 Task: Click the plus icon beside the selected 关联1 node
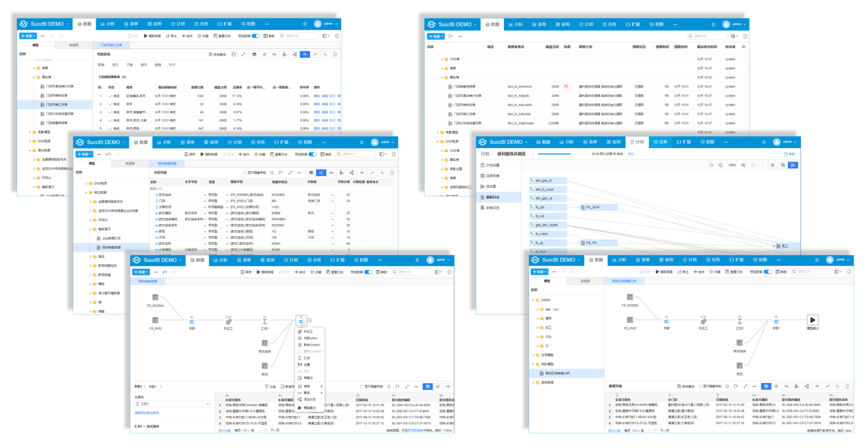coord(310,320)
